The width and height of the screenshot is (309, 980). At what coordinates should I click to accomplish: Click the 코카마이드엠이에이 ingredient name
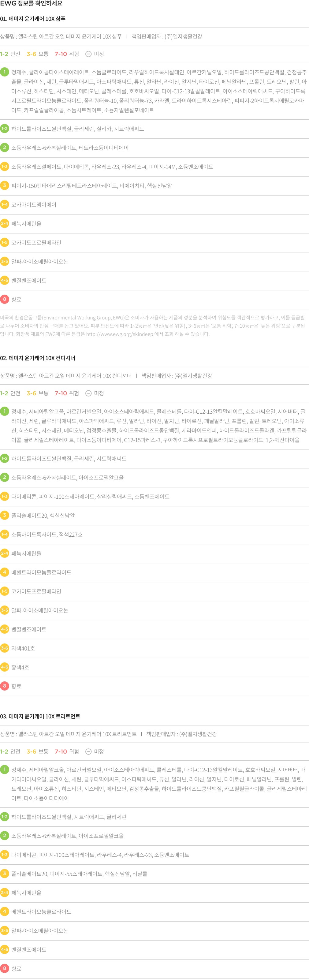point(34,205)
